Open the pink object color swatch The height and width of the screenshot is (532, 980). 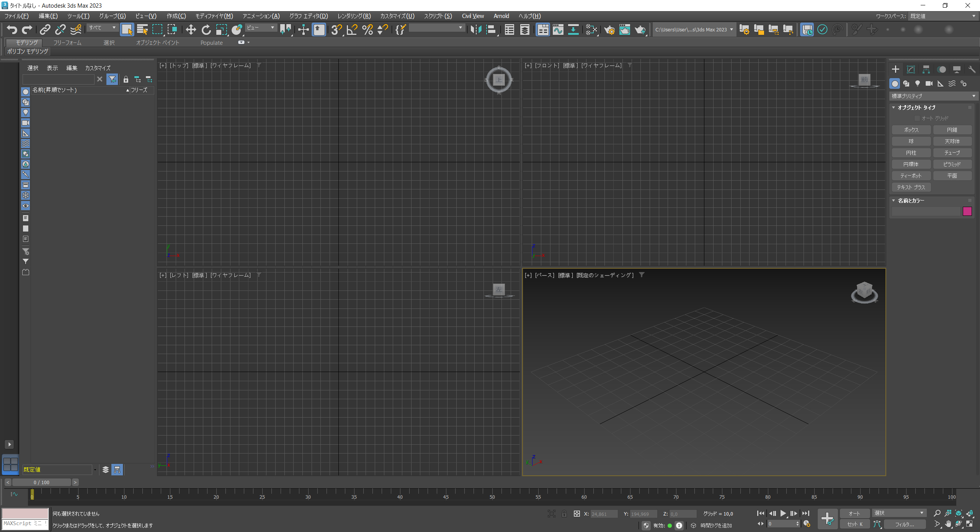click(967, 211)
